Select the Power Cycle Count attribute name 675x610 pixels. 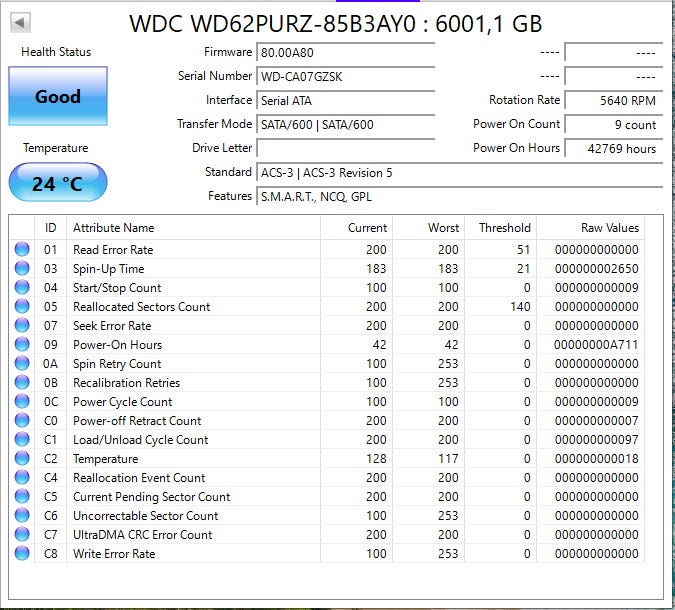(122, 402)
